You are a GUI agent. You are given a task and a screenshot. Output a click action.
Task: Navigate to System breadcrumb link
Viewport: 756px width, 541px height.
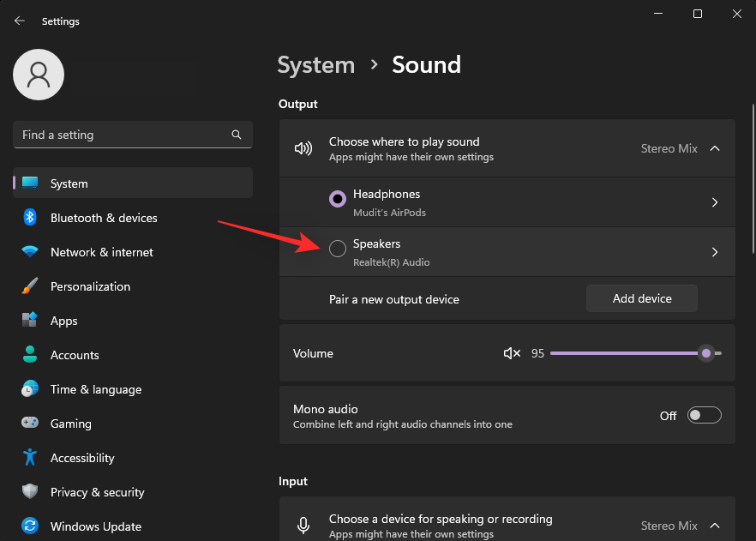click(316, 65)
